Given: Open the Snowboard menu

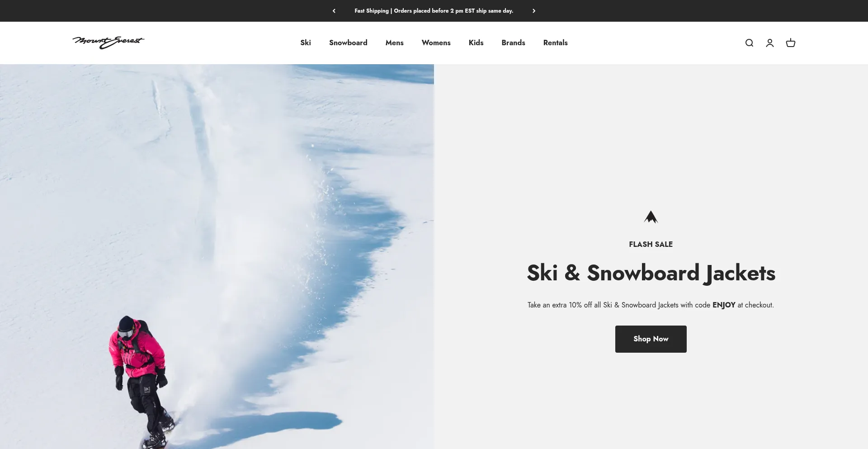Looking at the screenshot, I should click(x=348, y=43).
